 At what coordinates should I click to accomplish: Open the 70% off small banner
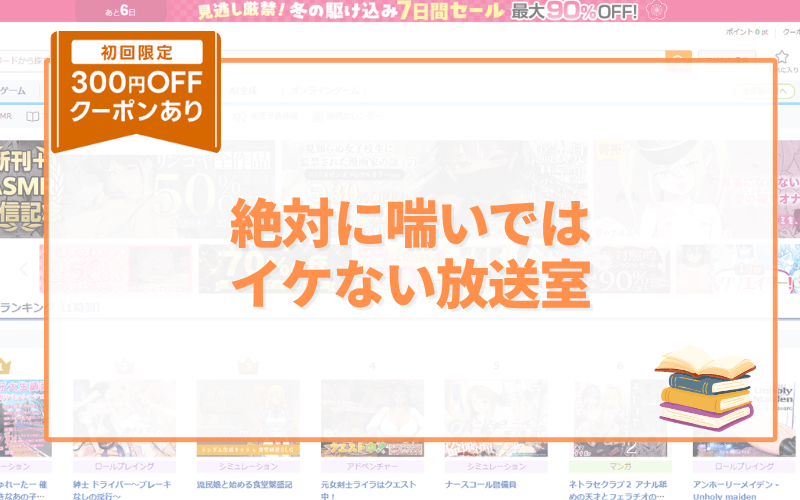click(276, 269)
